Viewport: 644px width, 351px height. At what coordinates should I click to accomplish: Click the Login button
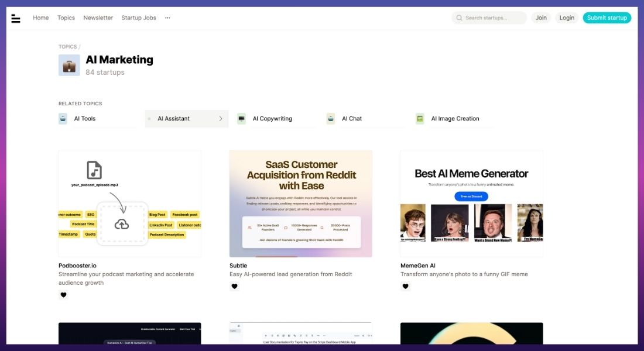pos(567,18)
